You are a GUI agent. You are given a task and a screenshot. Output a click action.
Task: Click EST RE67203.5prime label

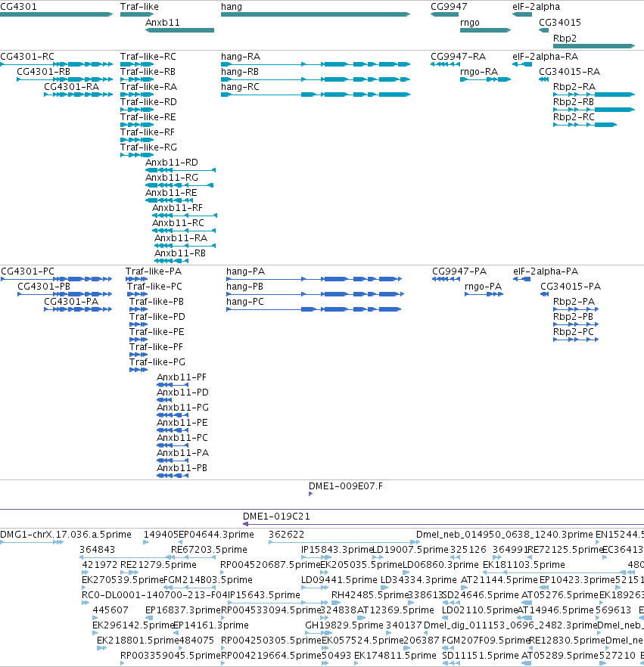pyautogui.click(x=209, y=550)
